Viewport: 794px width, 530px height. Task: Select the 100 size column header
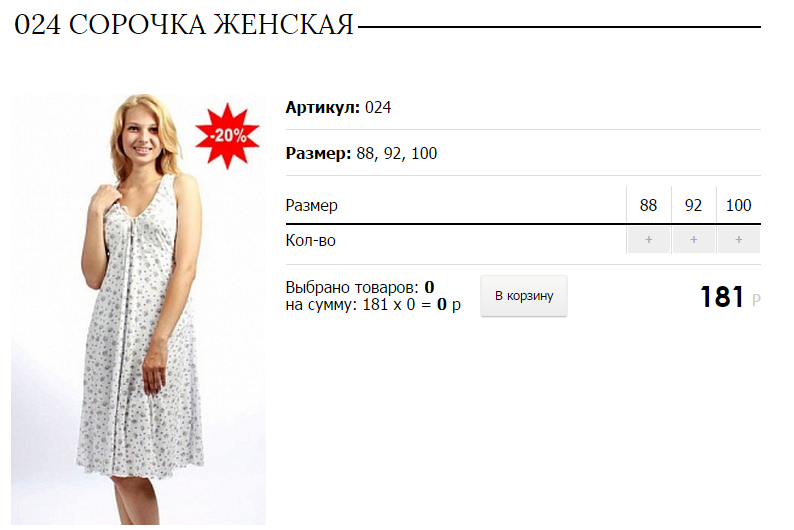coord(738,205)
